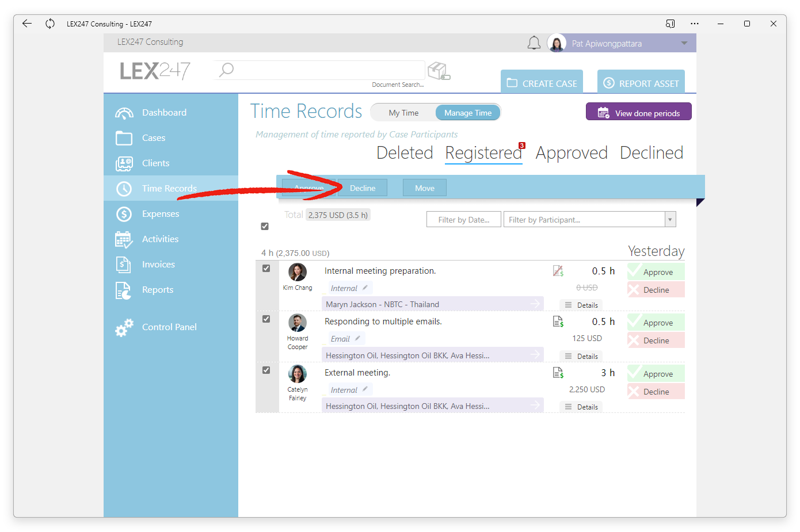Approve the Responding to multiple emails record

pos(656,323)
